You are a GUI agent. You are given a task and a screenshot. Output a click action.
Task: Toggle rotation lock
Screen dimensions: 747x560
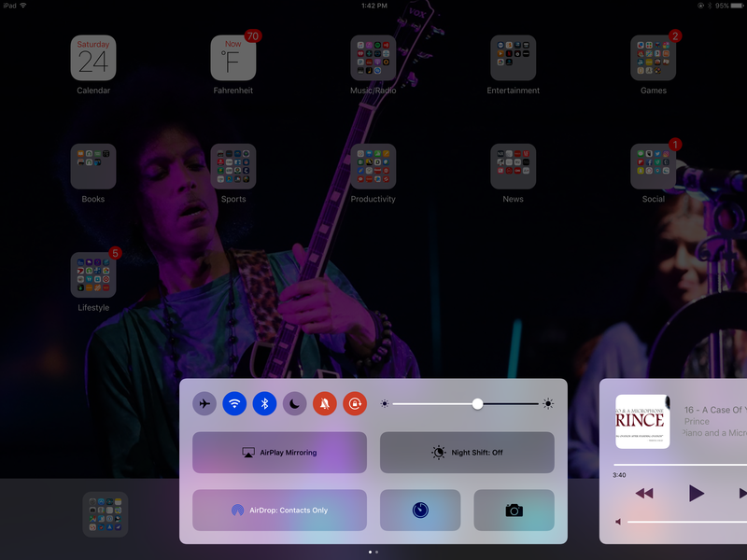(355, 404)
